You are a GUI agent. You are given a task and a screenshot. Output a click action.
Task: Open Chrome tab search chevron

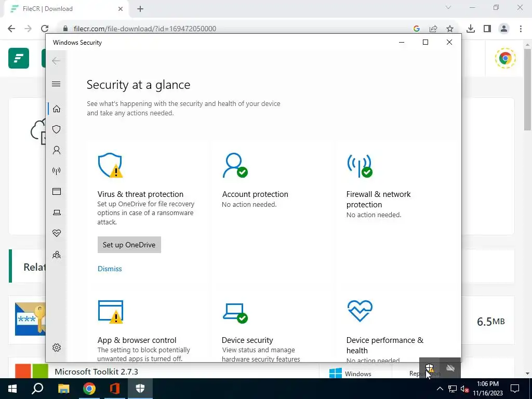[x=448, y=7]
